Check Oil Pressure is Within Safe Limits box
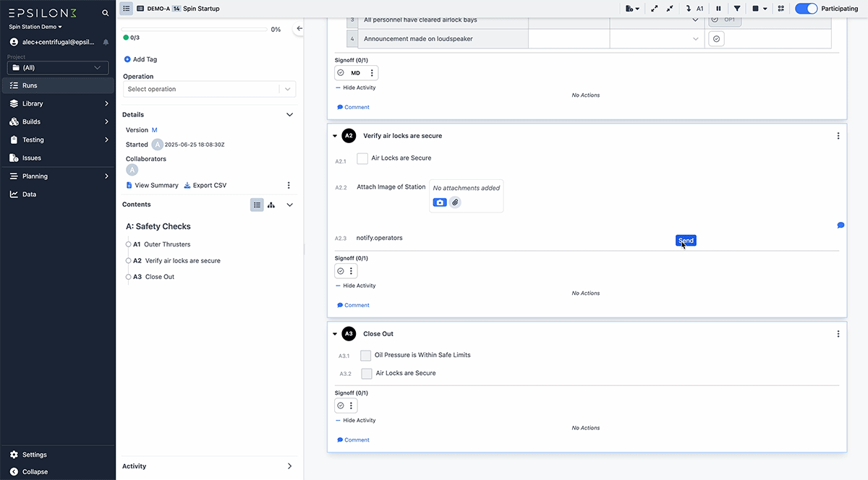 (x=366, y=356)
